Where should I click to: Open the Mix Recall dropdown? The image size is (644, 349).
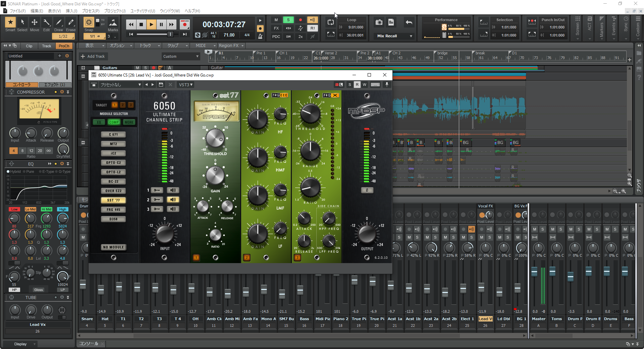coord(395,36)
